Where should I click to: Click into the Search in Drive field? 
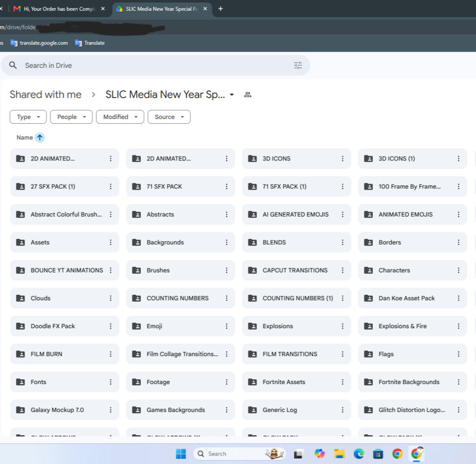click(x=155, y=65)
